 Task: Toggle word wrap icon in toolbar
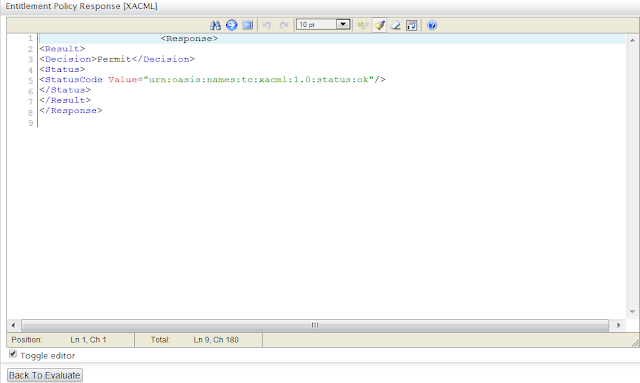[x=411, y=25]
